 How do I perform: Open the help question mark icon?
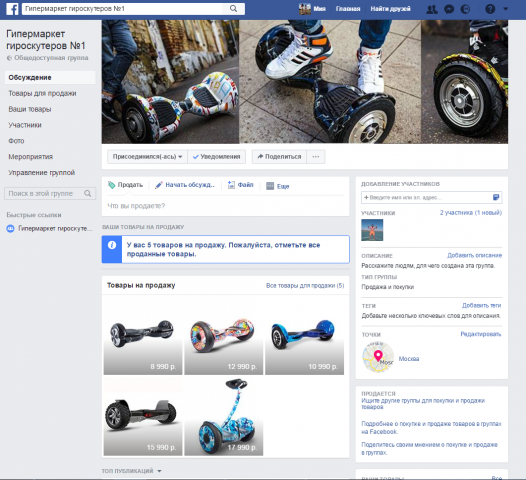490,9
